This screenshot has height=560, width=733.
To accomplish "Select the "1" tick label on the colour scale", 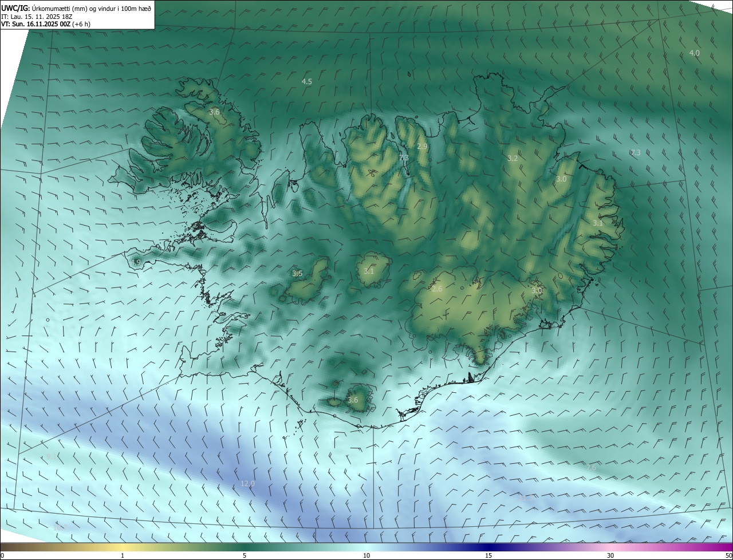I will (x=123, y=555).
